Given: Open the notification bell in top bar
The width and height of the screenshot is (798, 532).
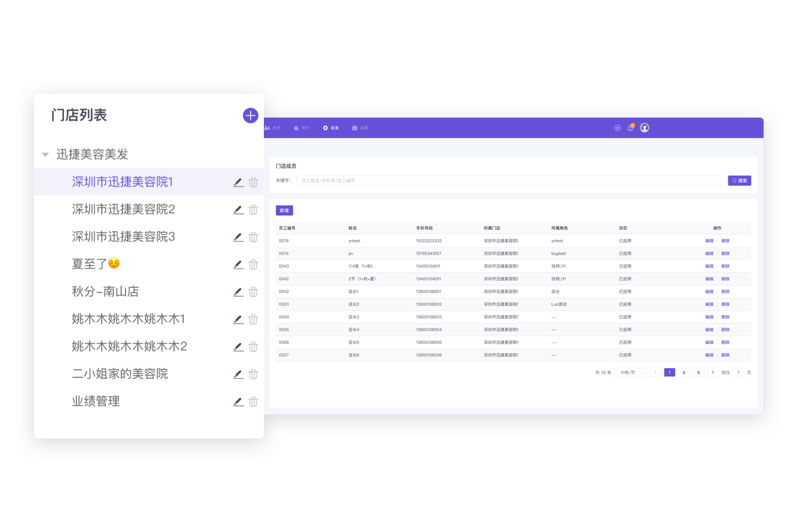Looking at the screenshot, I should [630, 128].
